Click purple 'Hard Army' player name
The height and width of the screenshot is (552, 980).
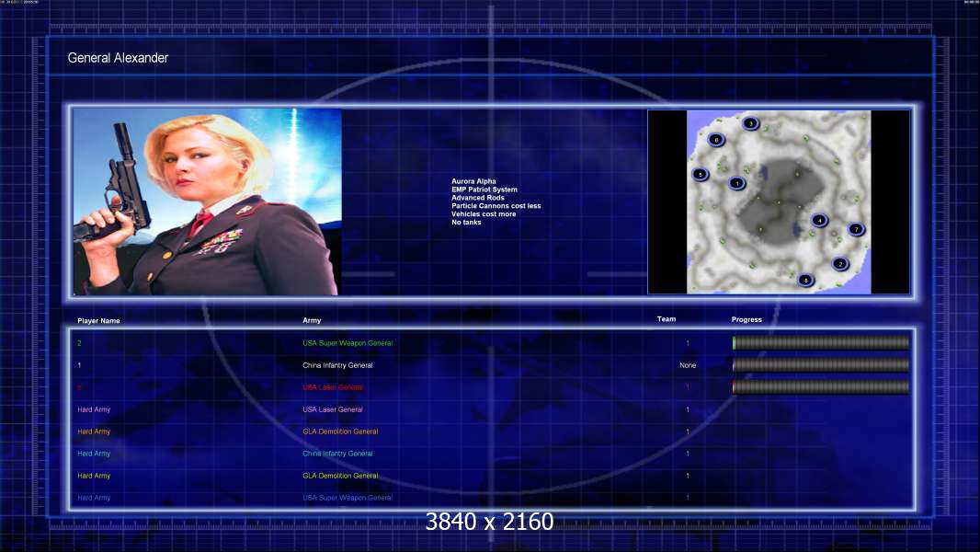94,409
